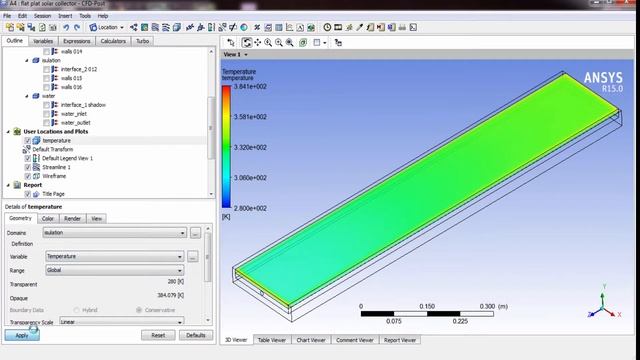
Task: Open the Timestep Selector clock icon
Action: (327, 27)
